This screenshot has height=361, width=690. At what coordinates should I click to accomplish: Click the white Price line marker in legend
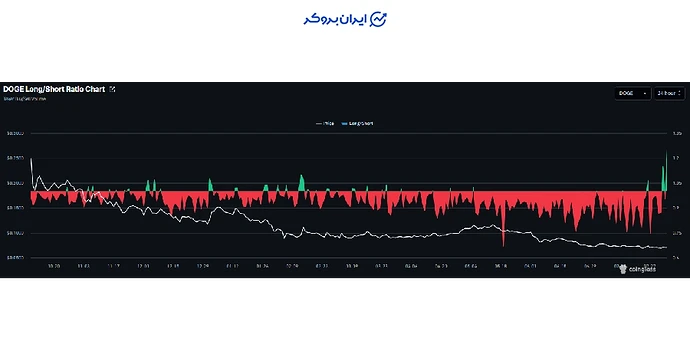319,124
